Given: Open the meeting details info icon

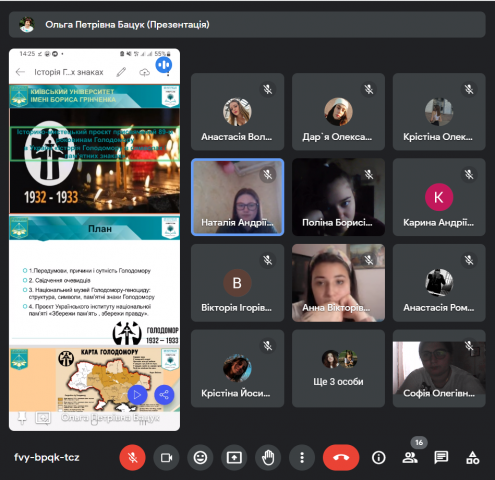Looking at the screenshot, I should pyautogui.click(x=379, y=457).
